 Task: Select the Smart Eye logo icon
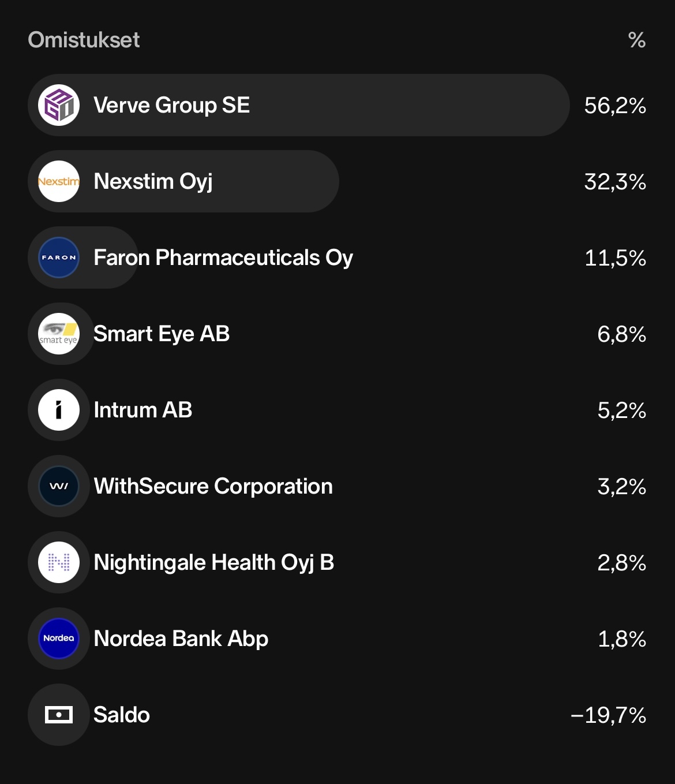(x=59, y=334)
